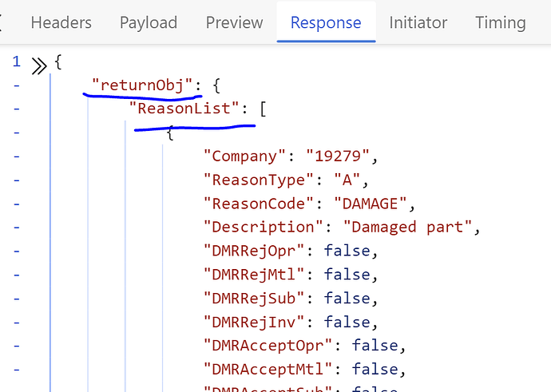This screenshot has width=551, height=392.
Task: Open the Headers tab
Action: 61,22
